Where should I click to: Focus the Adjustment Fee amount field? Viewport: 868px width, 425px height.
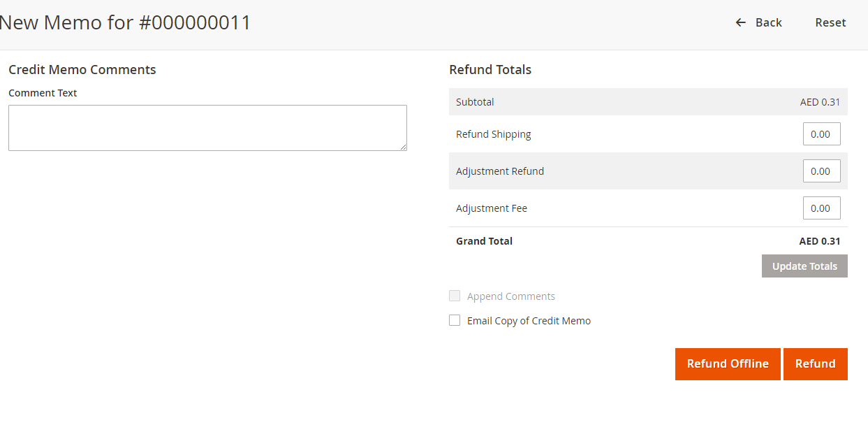[x=821, y=208]
